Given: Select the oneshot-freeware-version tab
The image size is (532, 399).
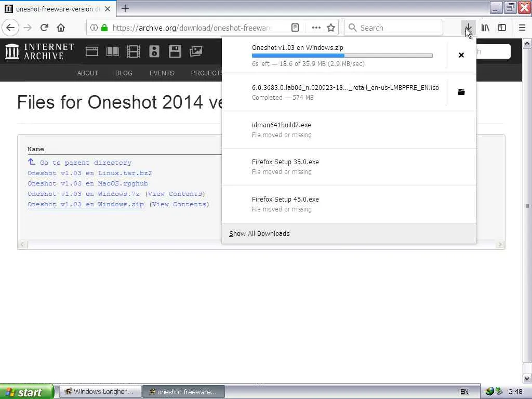Looking at the screenshot, I should (58, 9).
